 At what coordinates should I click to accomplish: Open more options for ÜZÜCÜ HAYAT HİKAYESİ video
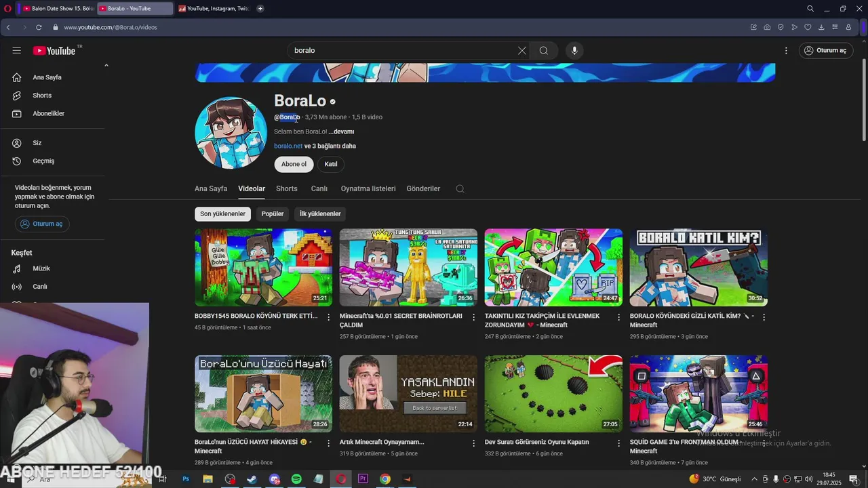pos(329,443)
